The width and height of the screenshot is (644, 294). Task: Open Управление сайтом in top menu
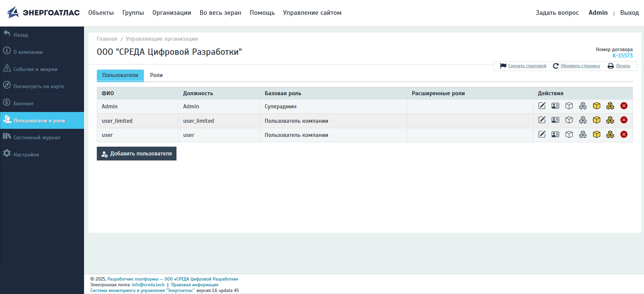pos(312,13)
